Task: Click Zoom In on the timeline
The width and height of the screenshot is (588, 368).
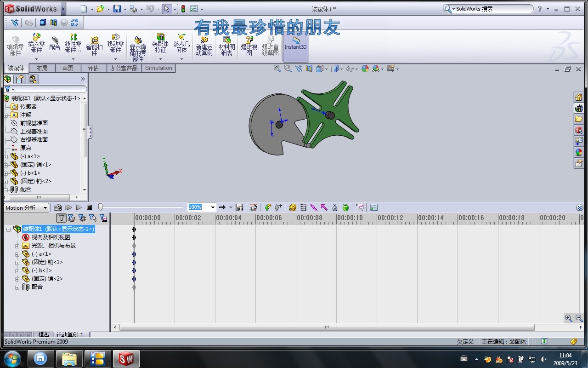Action: (x=569, y=318)
